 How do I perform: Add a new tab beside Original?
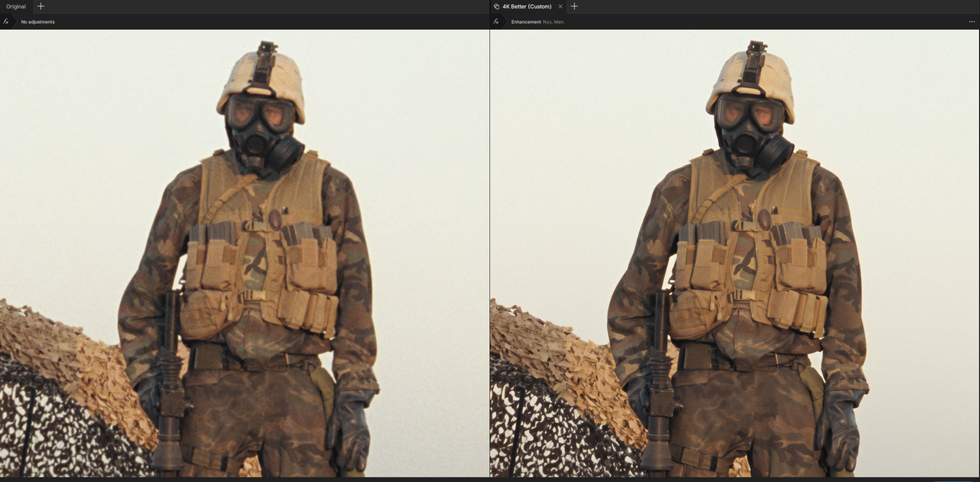pos(41,6)
